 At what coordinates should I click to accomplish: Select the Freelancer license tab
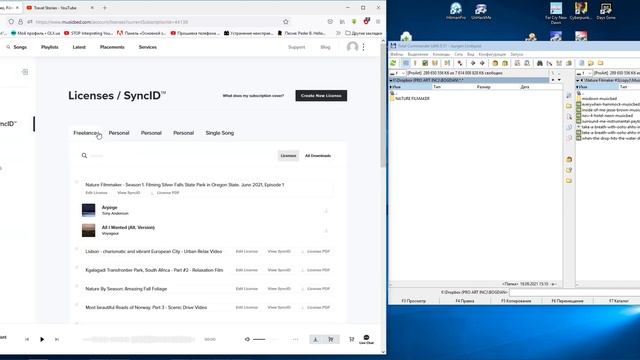point(85,133)
